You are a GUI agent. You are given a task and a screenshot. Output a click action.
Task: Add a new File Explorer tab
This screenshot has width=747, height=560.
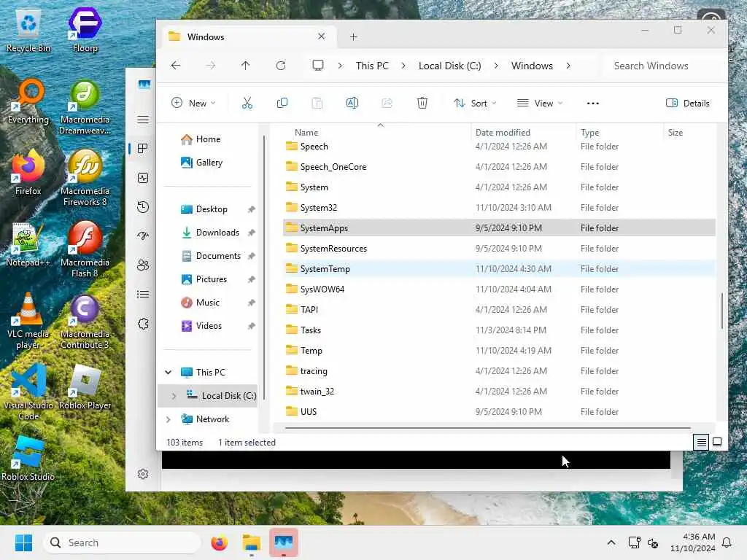(x=354, y=36)
